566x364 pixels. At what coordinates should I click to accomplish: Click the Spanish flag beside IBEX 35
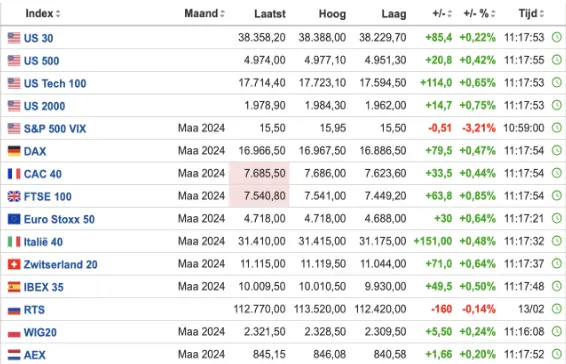[14, 287]
